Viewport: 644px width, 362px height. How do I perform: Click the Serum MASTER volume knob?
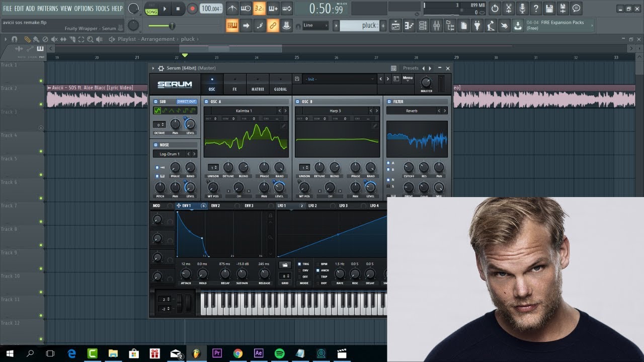coord(426,82)
